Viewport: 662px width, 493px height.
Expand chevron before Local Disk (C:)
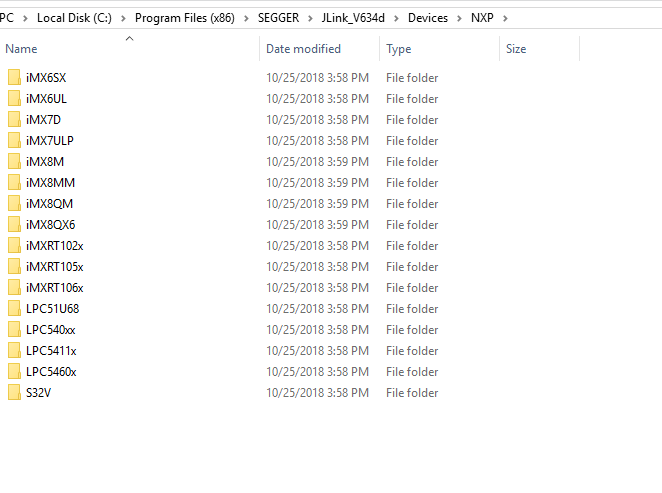pyautogui.click(x=25, y=19)
